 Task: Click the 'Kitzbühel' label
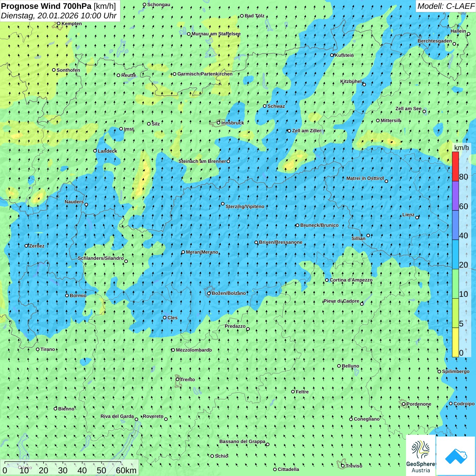coord(351,81)
